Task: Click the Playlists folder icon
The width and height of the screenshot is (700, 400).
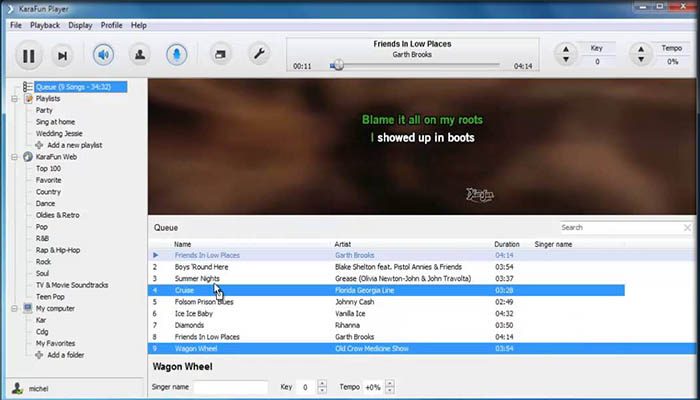Action: (28, 98)
